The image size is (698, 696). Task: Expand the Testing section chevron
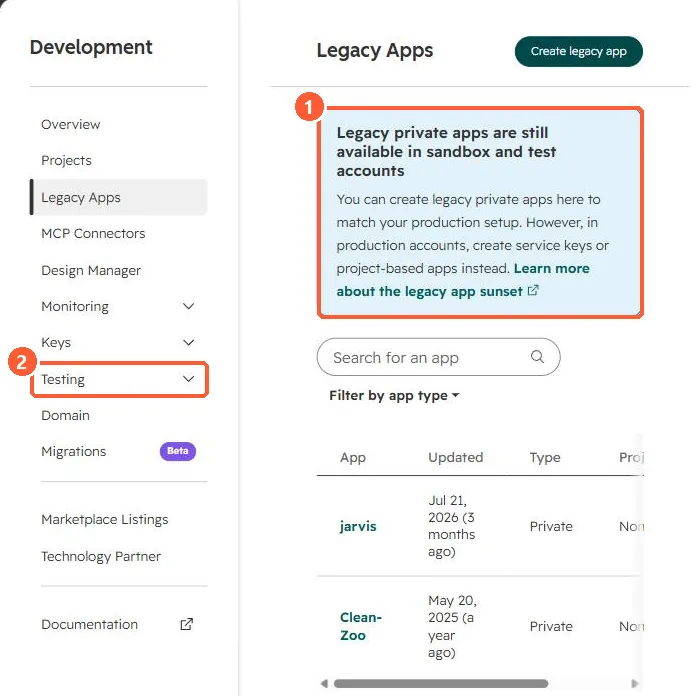coord(189,379)
